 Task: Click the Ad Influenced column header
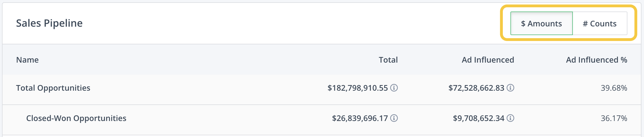(488, 60)
